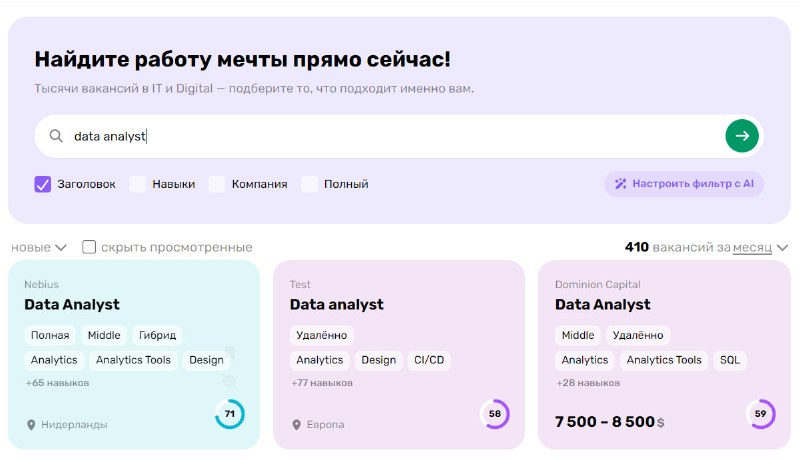The width and height of the screenshot is (800, 460).
Task: Click the 58 match score ring
Action: coord(495,414)
